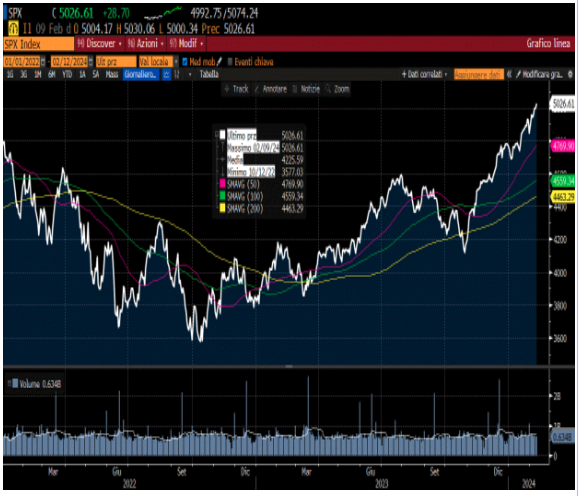Open the start date calendar picker icon

click(x=43, y=61)
